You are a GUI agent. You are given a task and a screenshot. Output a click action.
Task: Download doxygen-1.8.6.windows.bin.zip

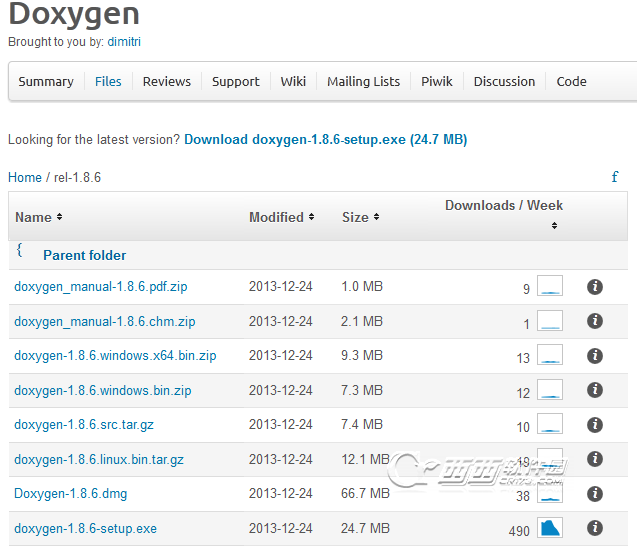point(103,391)
